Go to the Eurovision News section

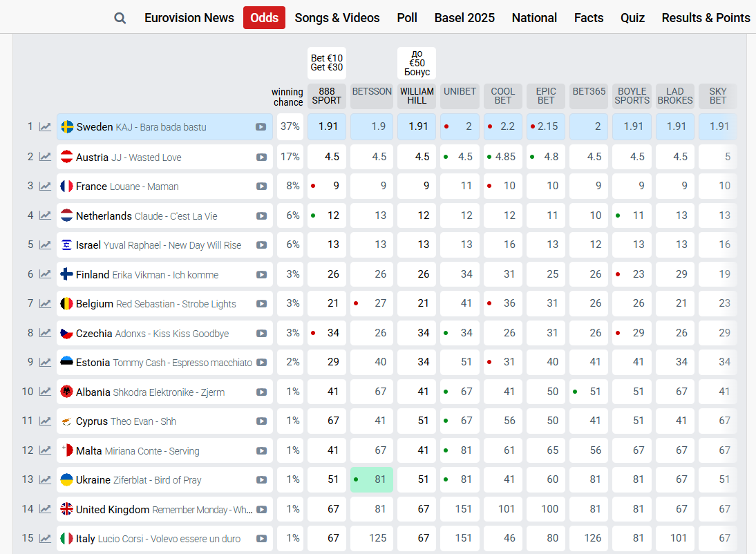point(189,18)
